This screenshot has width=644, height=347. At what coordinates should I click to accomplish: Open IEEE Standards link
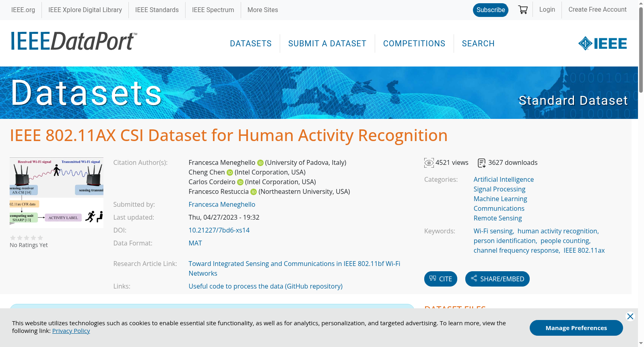pos(157,10)
